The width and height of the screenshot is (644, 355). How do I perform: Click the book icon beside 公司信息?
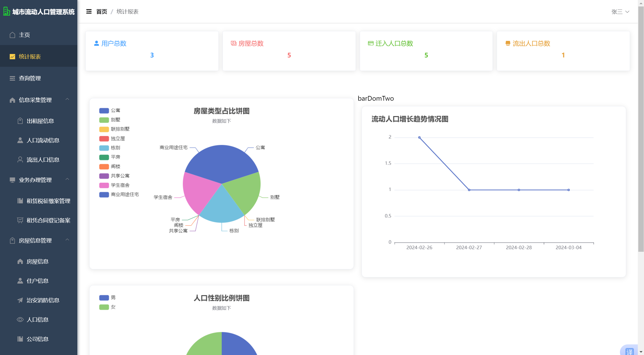coord(20,339)
